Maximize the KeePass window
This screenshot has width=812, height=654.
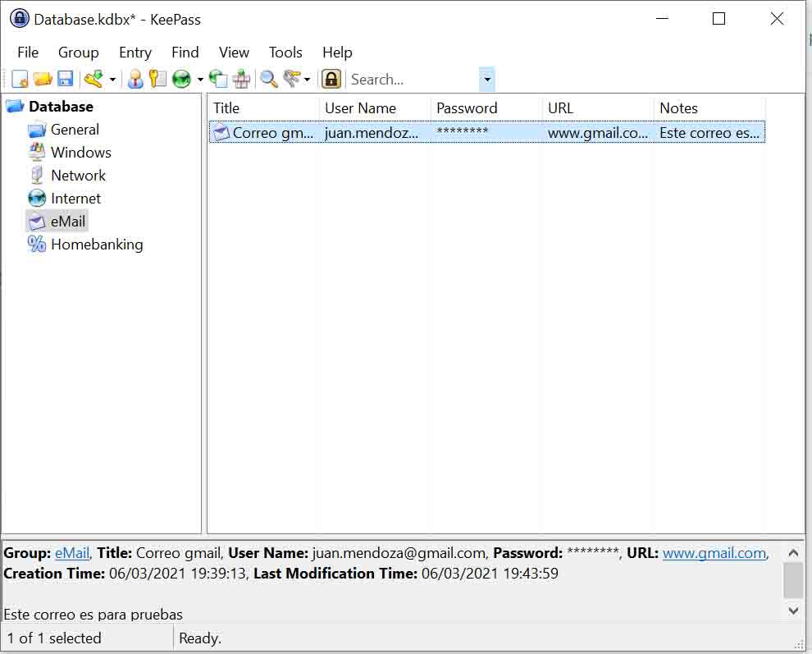pos(718,19)
